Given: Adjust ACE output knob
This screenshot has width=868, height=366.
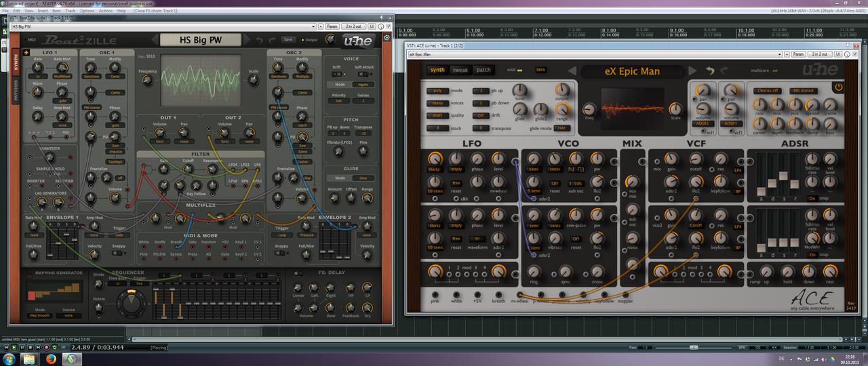Looking at the screenshot, I should pos(562,90).
